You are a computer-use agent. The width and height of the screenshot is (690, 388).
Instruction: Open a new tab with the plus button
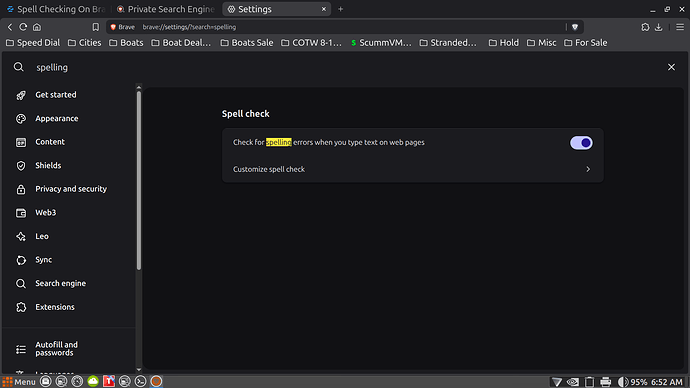[x=340, y=9]
